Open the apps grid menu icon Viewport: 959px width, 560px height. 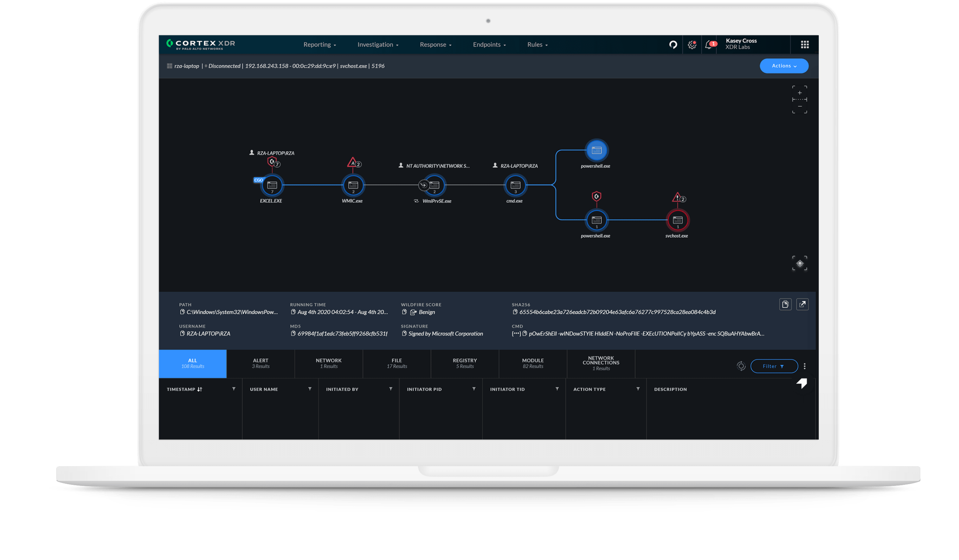pyautogui.click(x=804, y=45)
